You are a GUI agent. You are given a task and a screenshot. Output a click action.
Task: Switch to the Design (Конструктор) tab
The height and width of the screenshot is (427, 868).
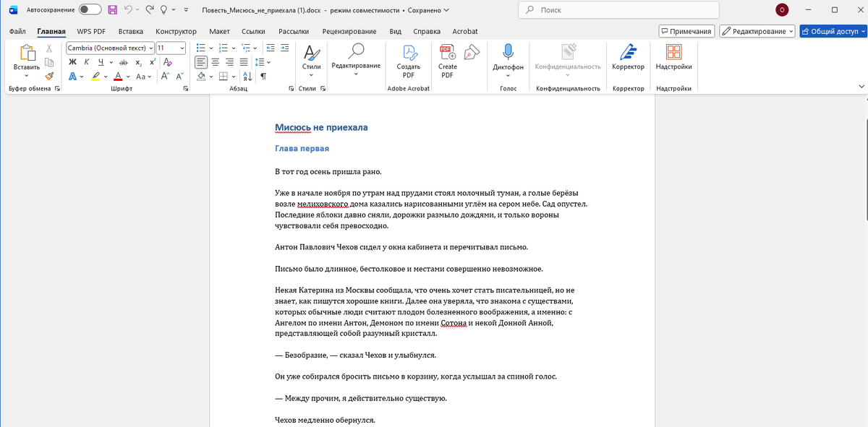(x=176, y=31)
